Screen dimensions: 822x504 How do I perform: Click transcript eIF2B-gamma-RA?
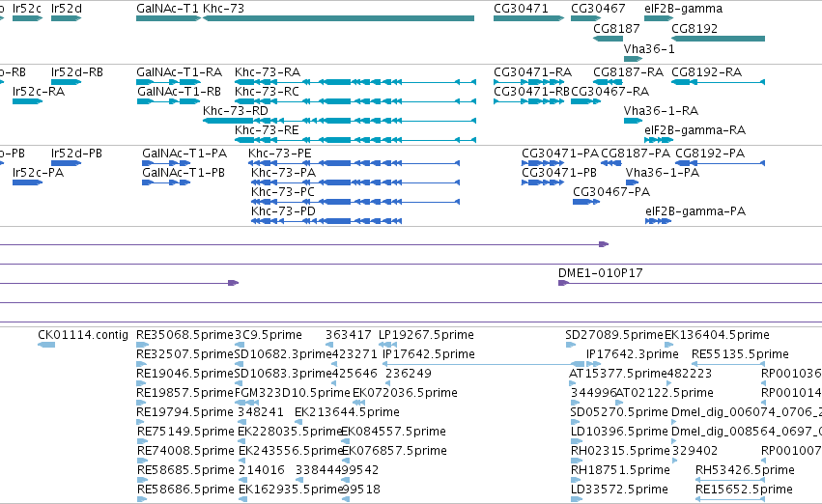[659, 140]
